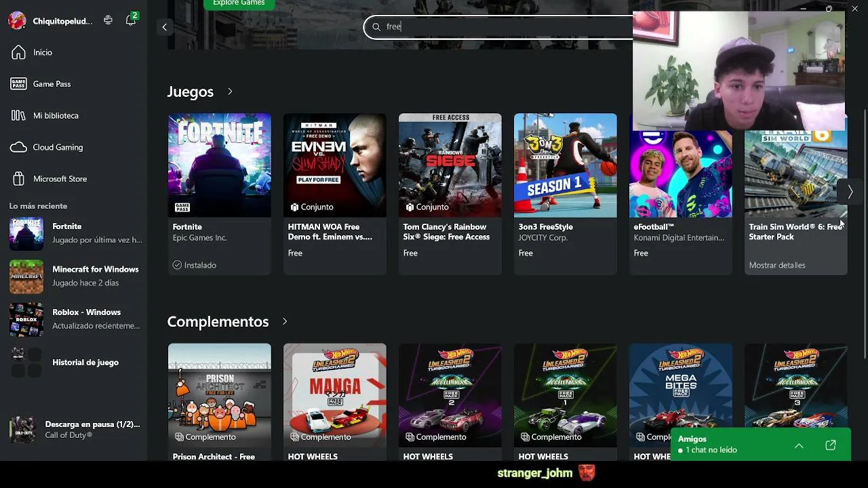
Task: Click the 'Prison Architect - Free' title
Action: [214, 457]
